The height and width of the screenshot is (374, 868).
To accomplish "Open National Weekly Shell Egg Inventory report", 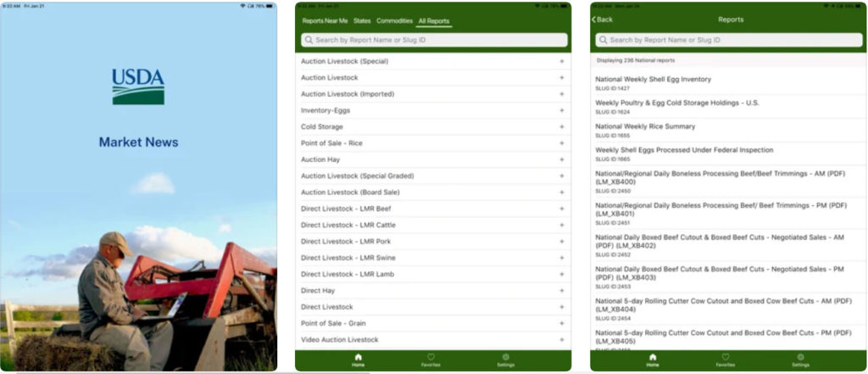I will click(654, 79).
